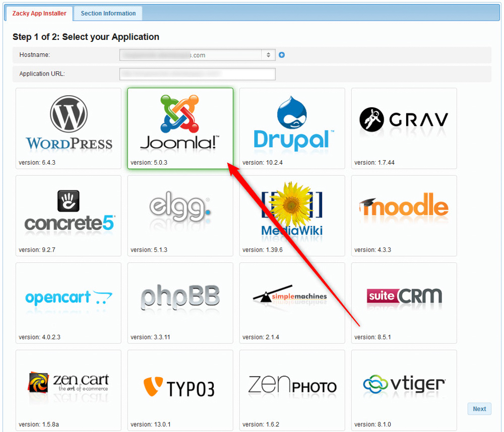Open the Hostname dropdown selector
The height and width of the screenshot is (432, 504).
268,55
